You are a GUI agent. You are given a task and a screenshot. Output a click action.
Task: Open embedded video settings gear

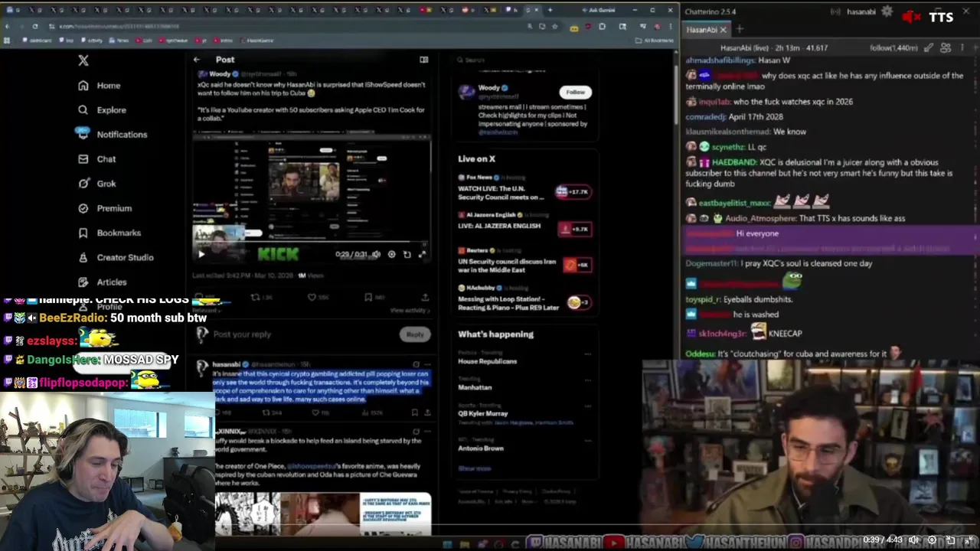[x=391, y=254]
